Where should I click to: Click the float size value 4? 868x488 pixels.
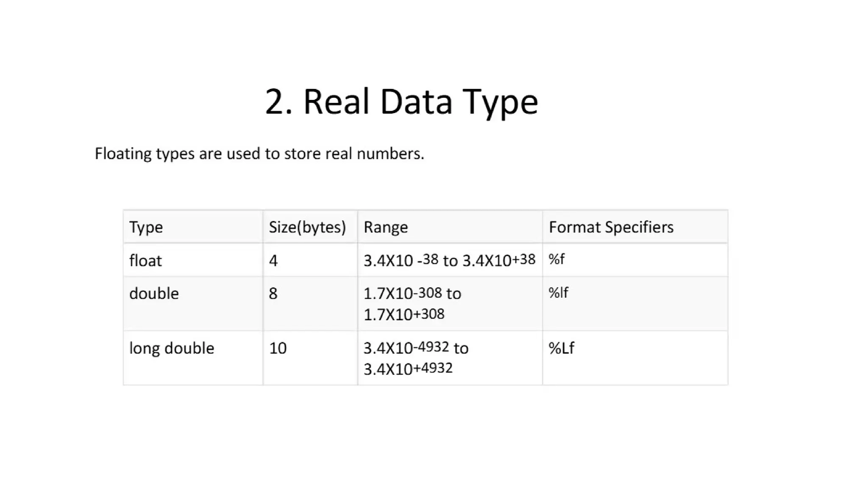pos(273,261)
